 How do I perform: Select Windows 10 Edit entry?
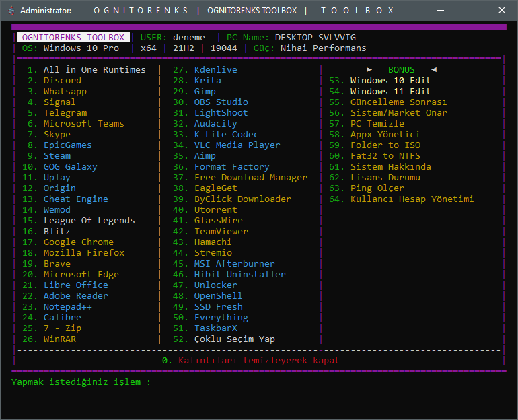(390, 81)
